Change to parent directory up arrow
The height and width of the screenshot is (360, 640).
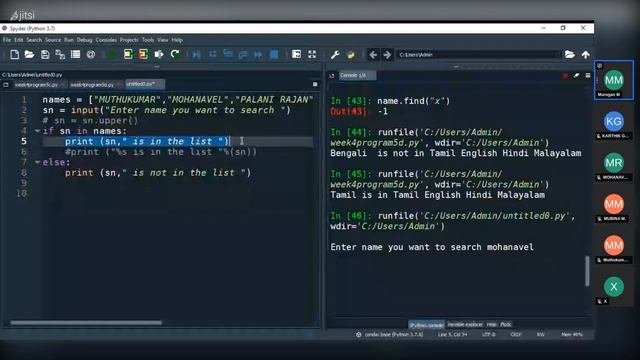click(586, 54)
